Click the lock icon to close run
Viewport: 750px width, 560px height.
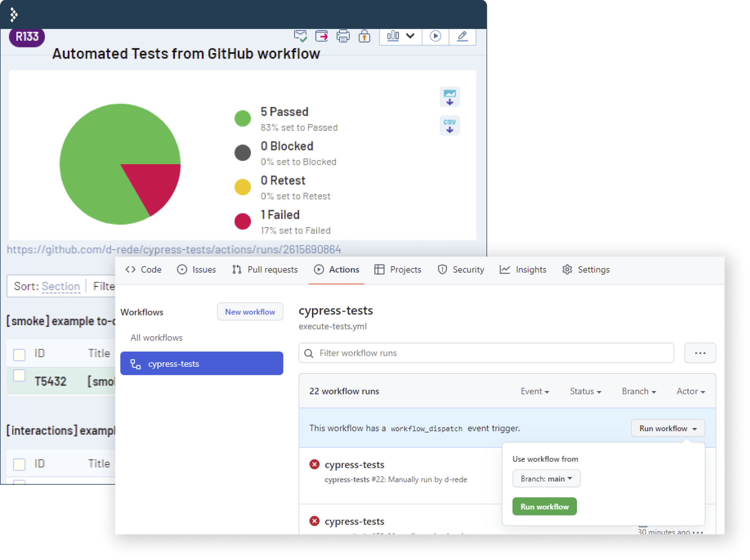click(x=364, y=36)
